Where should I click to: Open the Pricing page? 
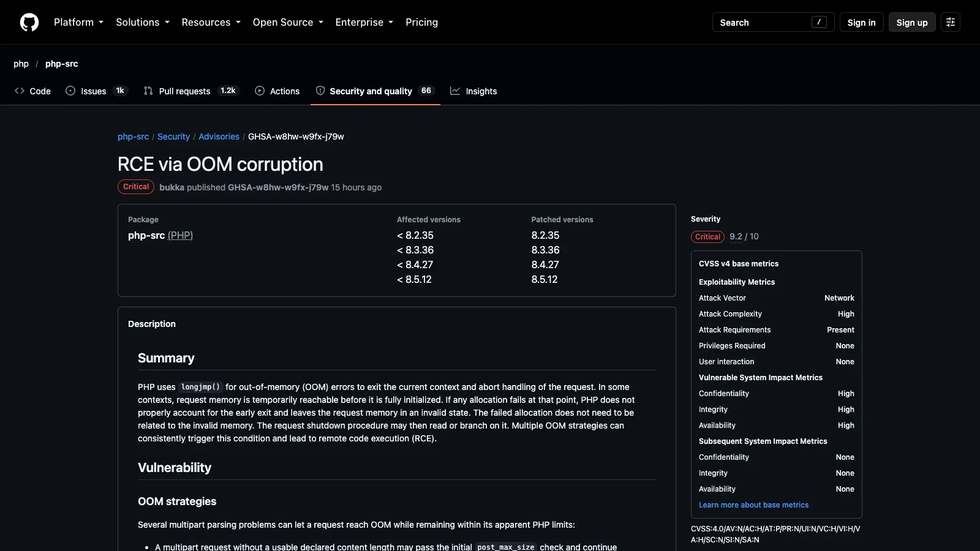pos(421,22)
